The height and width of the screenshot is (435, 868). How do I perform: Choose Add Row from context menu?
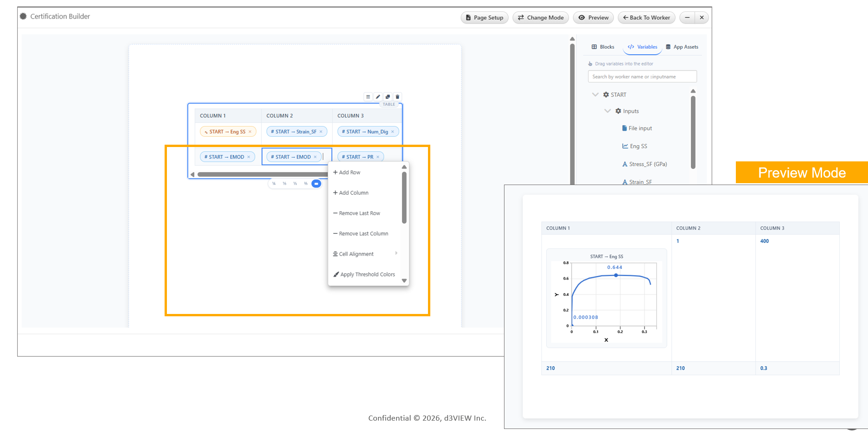[x=349, y=173]
